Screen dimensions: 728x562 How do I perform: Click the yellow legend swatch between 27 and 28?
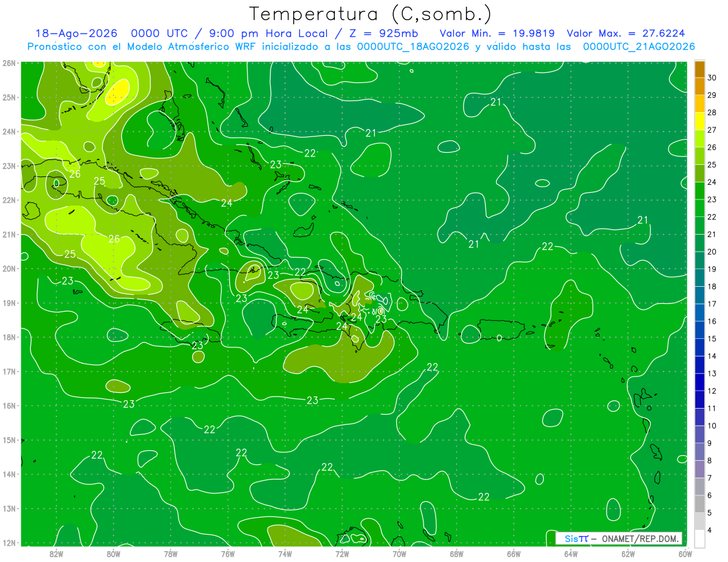[x=699, y=121]
